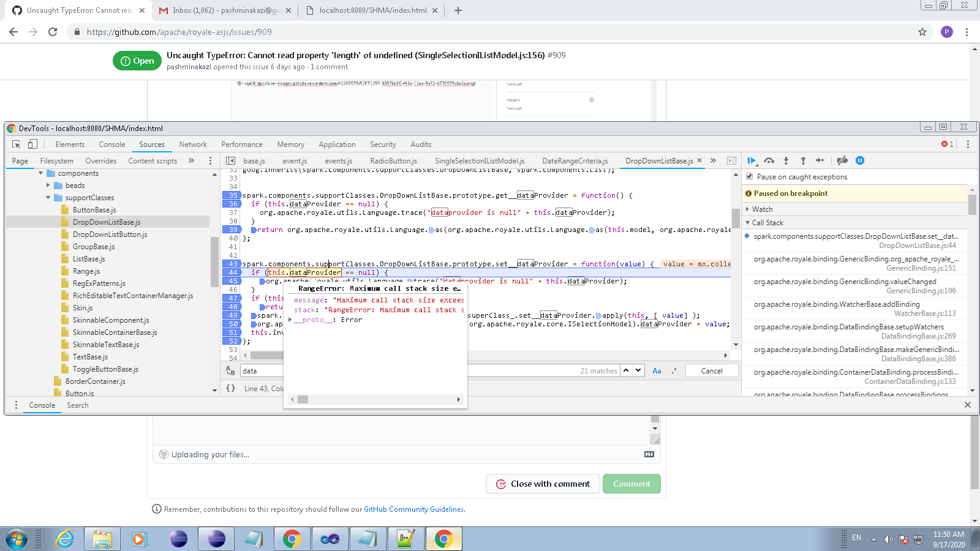980x551 pixels.
Task: Switch to Gmail Inbox browser tab
Action: [x=224, y=10]
